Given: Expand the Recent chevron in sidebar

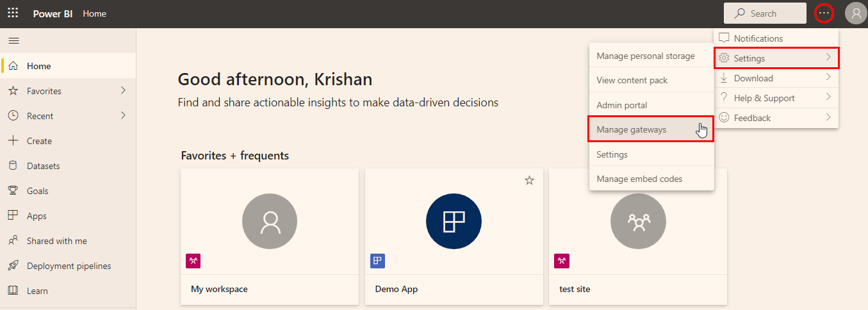Looking at the screenshot, I should tap(123, 116).
